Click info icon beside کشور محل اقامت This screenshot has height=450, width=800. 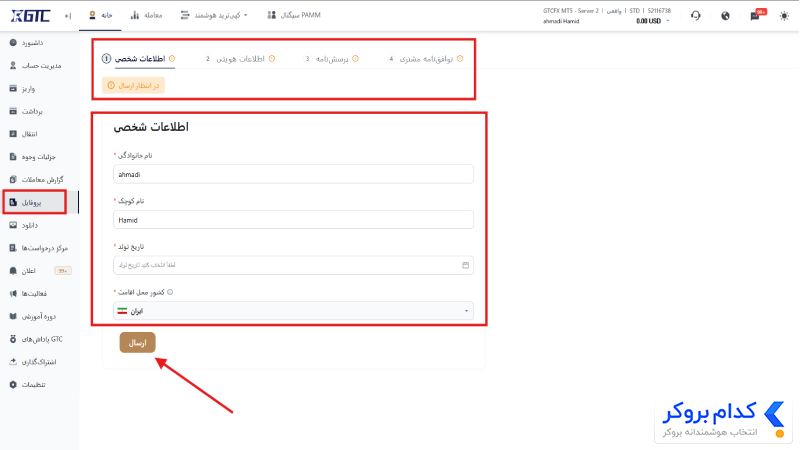tap(170, 292)
